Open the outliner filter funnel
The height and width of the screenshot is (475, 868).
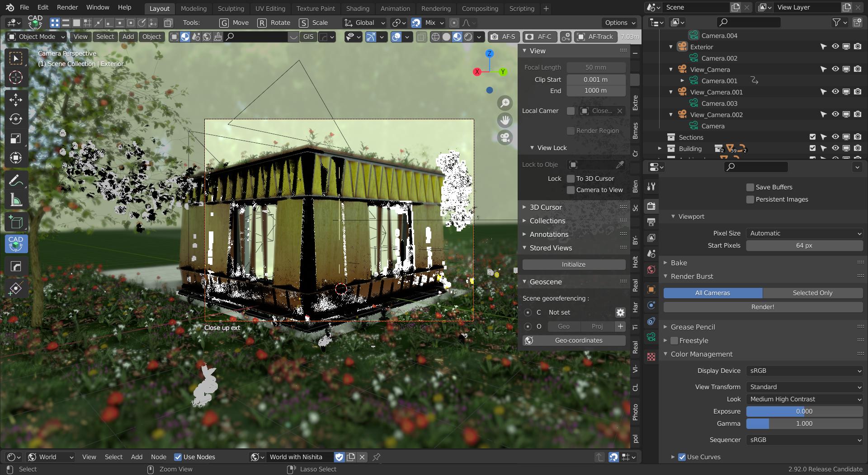click(x=836, y=22)
